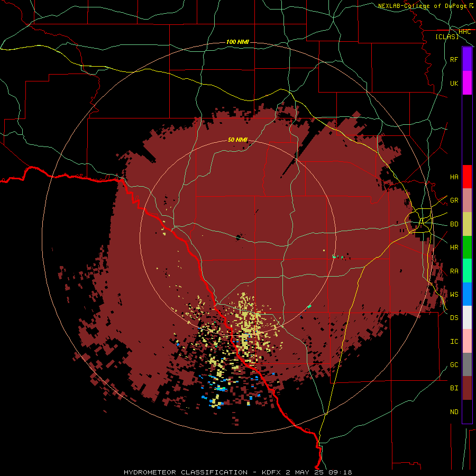This screenshot has height=476, width=476.
Task: Click the WS legend label
Action: click(x=454, y=295)
